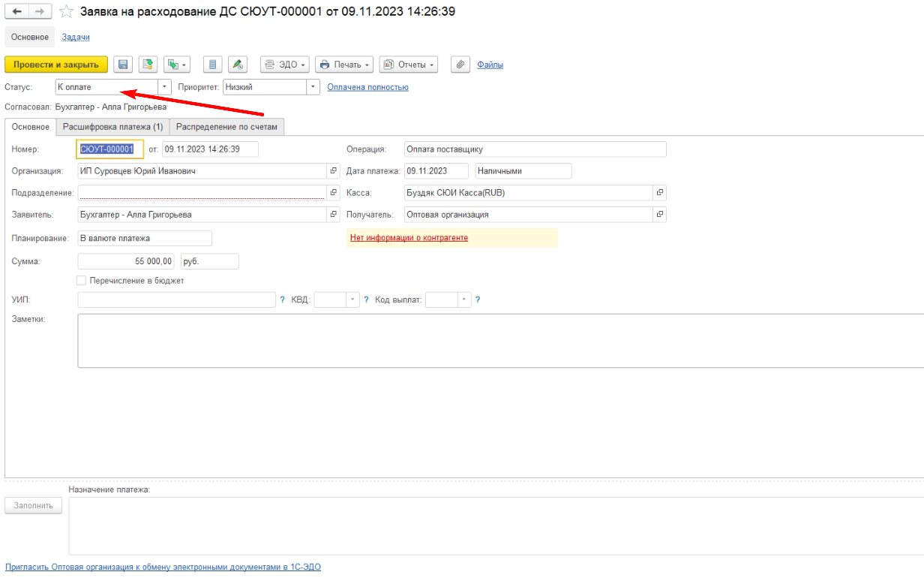
Task: Click the signature pen icon in toolbar
Action: [237, 65]
